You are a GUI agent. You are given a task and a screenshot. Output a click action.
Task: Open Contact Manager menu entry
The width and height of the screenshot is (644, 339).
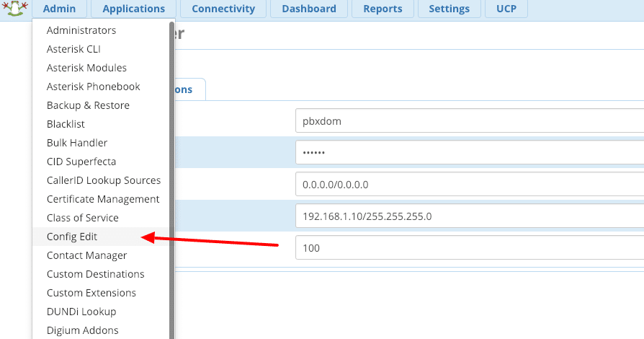[x=86, y=255]
